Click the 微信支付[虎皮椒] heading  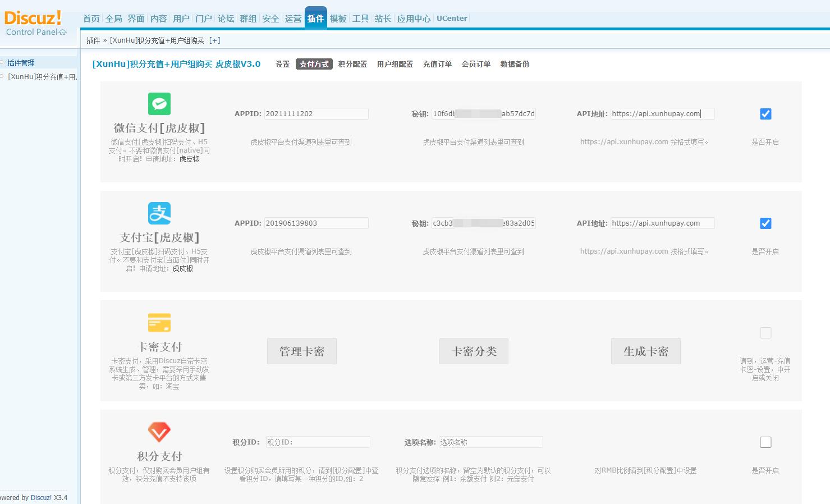159,128
